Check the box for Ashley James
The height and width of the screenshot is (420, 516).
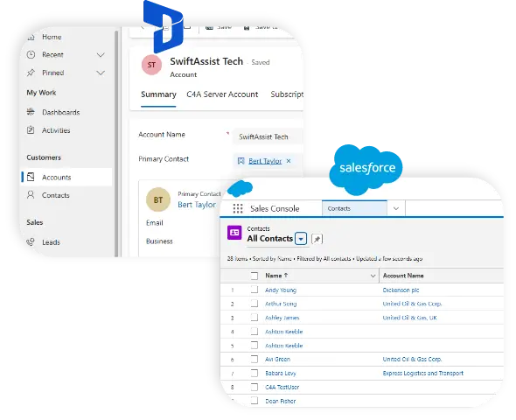pyautogui.click(x=254, y=318)
